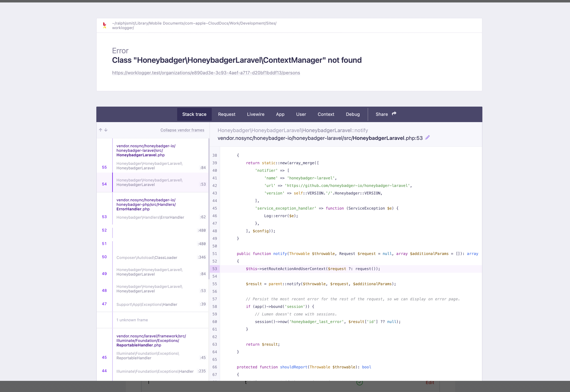This screenshot has height=392, width=570.
Task: Select frame 50 Composer ClassLoader
Action: pyautogui.click(x=147, y=257)
